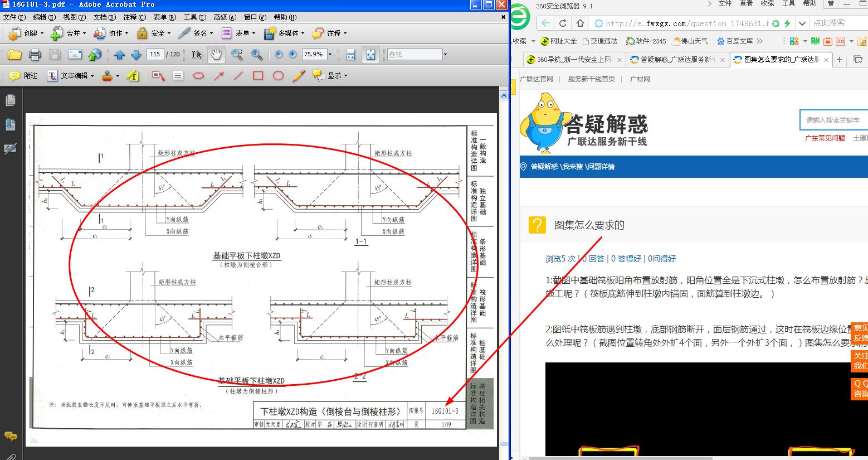Zoom out with the minus button
The image size is (868, 460).
coord(279,55)
